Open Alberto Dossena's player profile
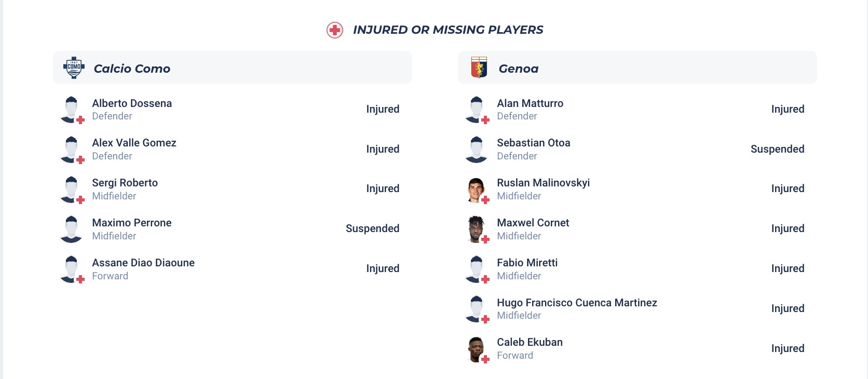Image resolution: width=868 pixels, height=379 pixels. pyautogui.click(x=132, y=103)
